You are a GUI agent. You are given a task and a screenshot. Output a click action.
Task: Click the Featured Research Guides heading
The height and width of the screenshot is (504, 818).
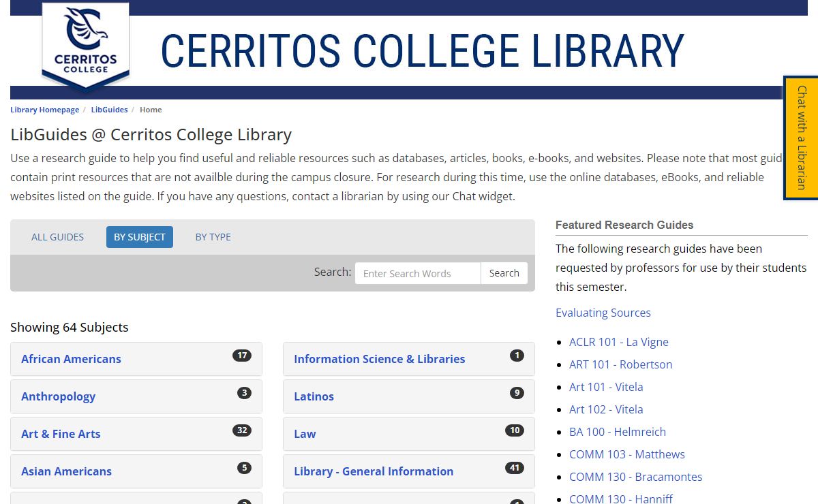tap(624, 225)
